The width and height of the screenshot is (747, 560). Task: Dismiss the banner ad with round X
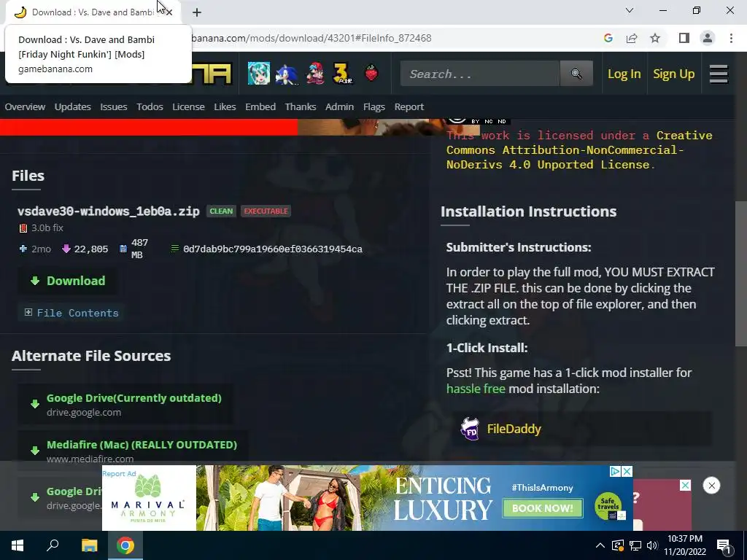(x=712, y=486)
